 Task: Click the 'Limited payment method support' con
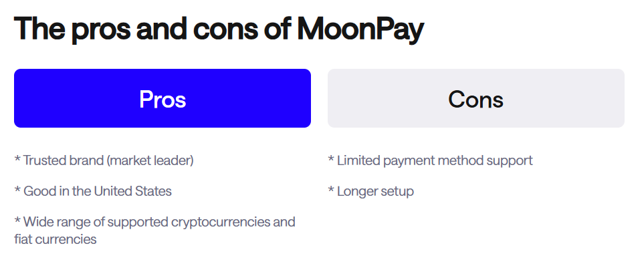click(431, 160)
